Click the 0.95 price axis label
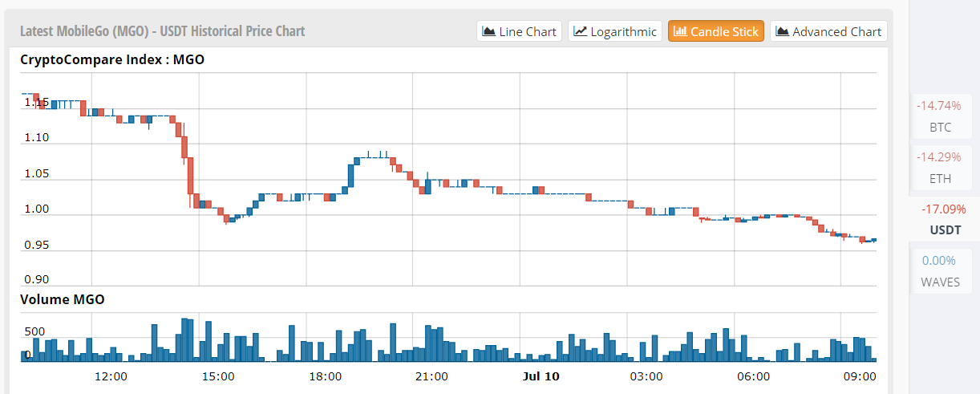 click(x=36, y=245)
